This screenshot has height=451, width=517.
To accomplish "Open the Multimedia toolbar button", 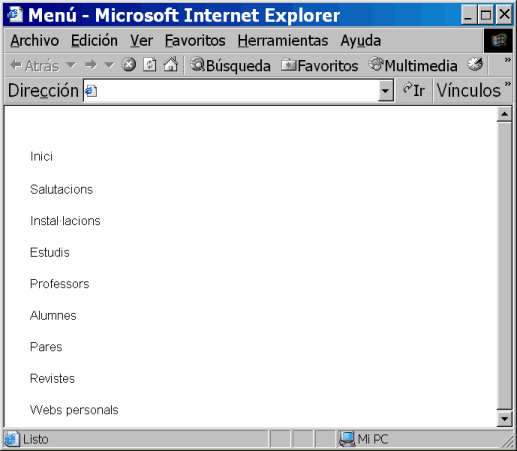I will (x=413, y=65).
